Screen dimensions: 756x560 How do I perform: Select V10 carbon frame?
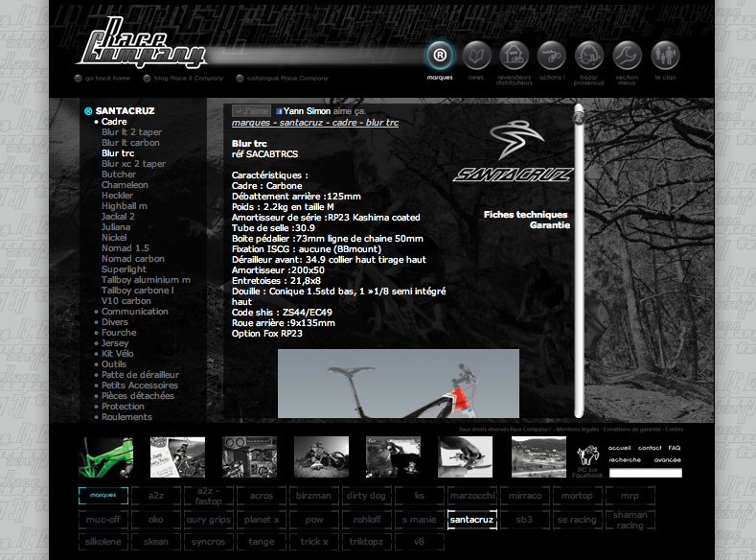(x=126, y=301)
